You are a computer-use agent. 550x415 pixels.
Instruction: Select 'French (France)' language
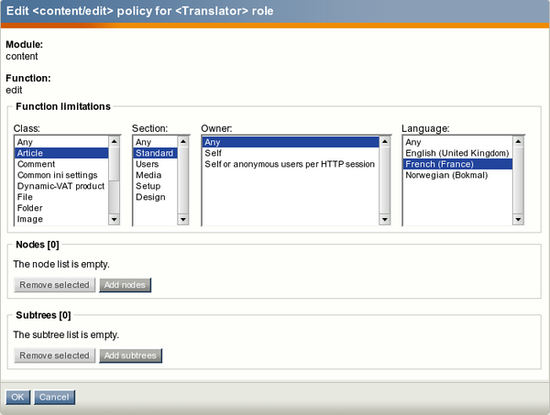[457, 164]
